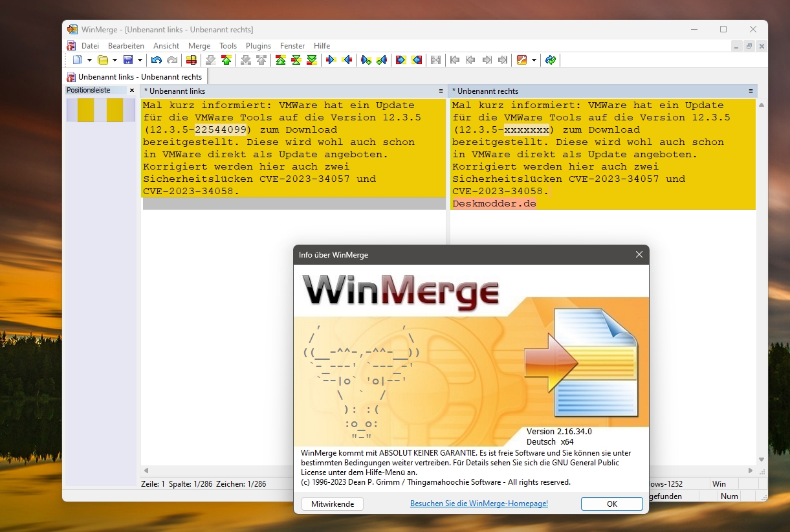Open the Fenster menu
Screen dimensions: 790x532
(x=292, y=46)
